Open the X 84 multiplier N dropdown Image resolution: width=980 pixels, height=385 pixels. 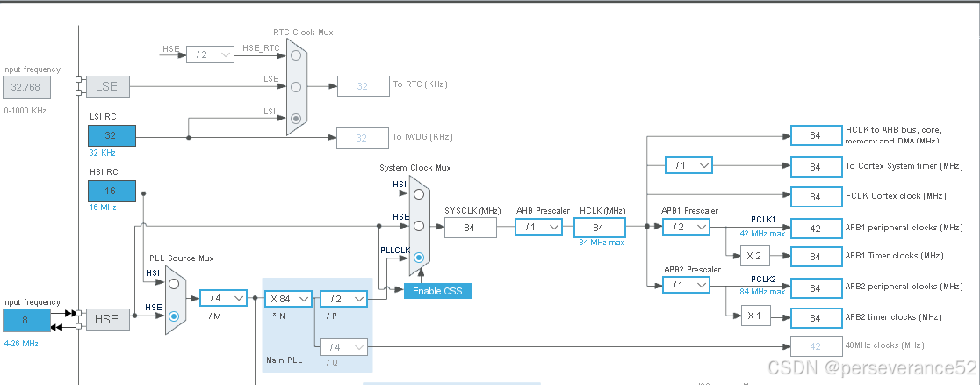point(288,299)
